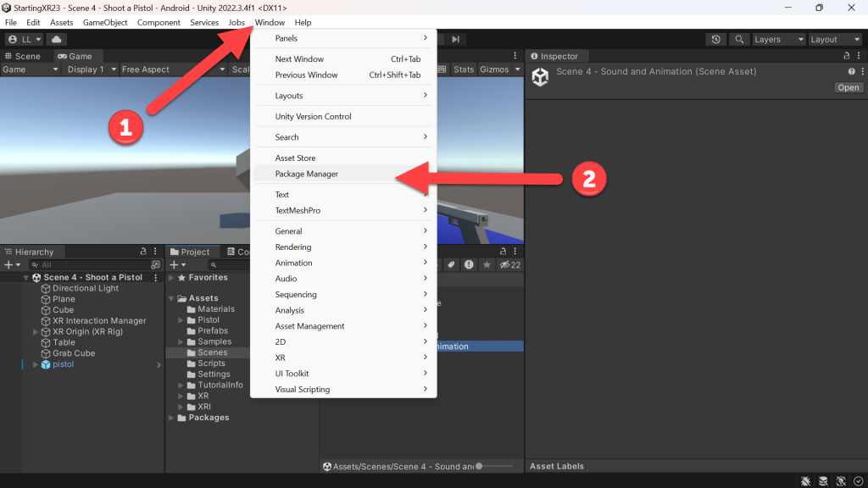Screen dimensions: 868x488
Task: Toggle the Stats overlay in the Game view
Action: click(x=464, y=69)
